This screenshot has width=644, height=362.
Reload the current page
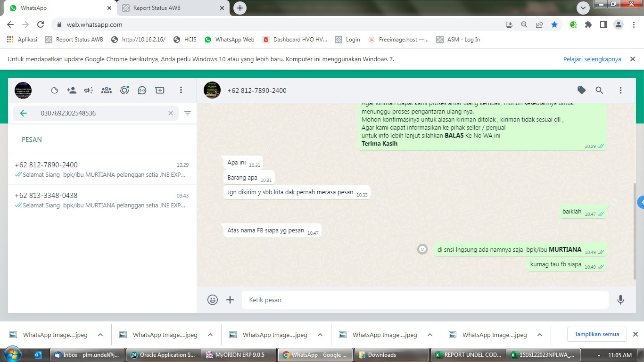click(x=41, y=25)
